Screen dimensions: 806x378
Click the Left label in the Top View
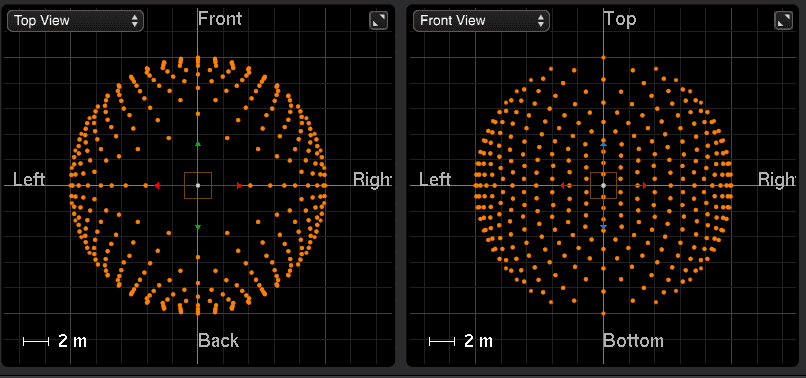(x=29, y=179)
